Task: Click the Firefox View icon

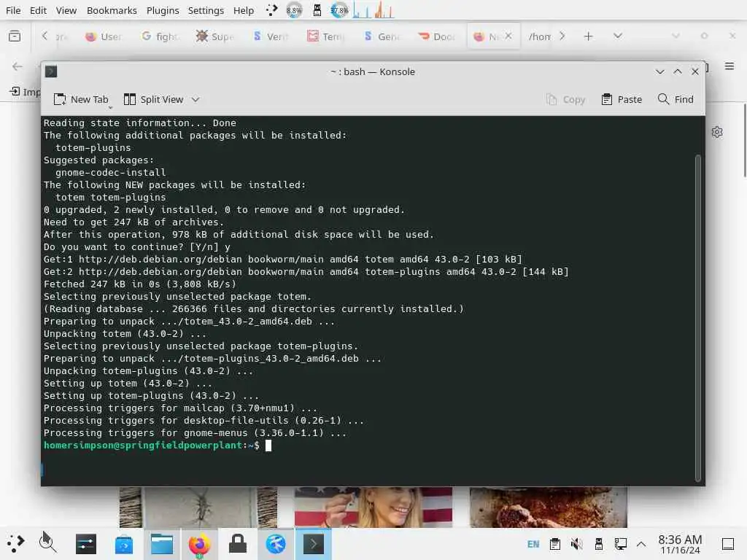Action: pyautogui.click(x=15, y=36)
